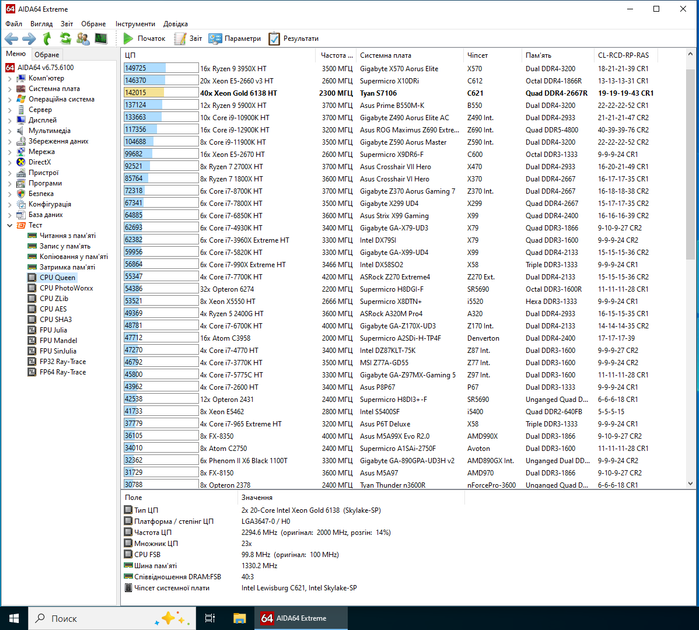Click the Refresh toolbar icon
Viewport: 699px width, 630px height.
(66, 39)
